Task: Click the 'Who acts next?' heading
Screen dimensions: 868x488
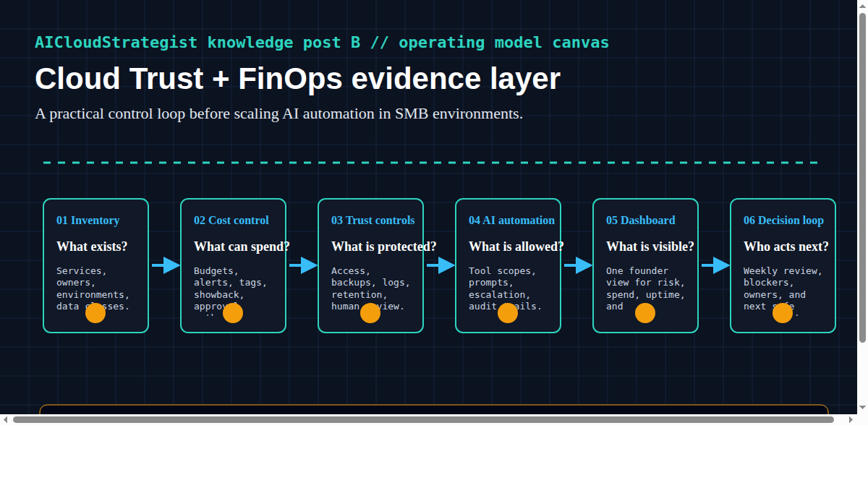Action: click(786, 247)
